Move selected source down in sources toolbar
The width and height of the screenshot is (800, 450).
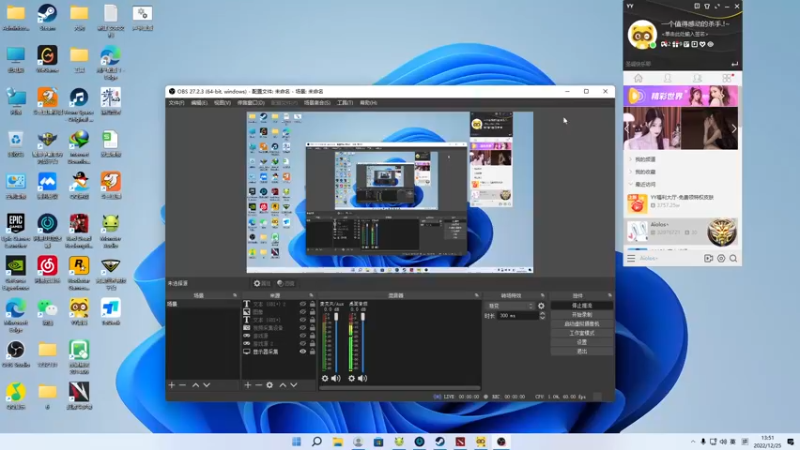(x=294, y=385)
